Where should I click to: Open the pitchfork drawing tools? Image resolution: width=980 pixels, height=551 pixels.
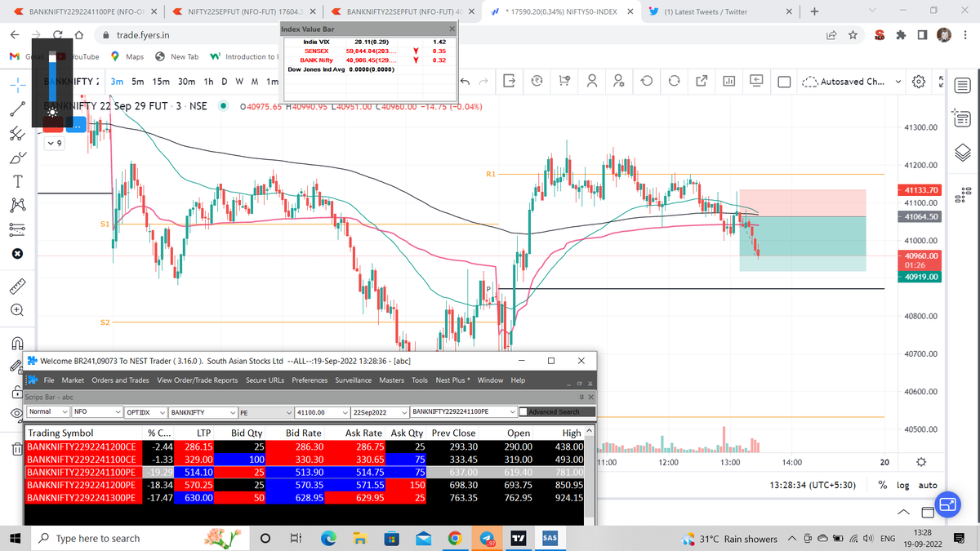click(18, 132)
